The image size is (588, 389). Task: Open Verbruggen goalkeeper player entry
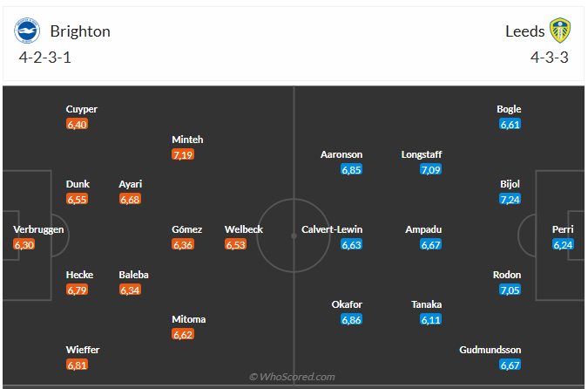coord(38,229)
